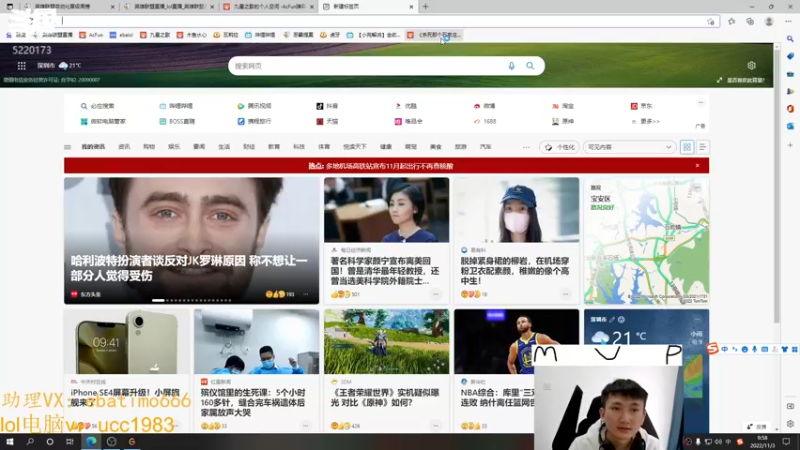The image size is (800, 450).
Task: Open the notification center icon
Action: (786, 441)
